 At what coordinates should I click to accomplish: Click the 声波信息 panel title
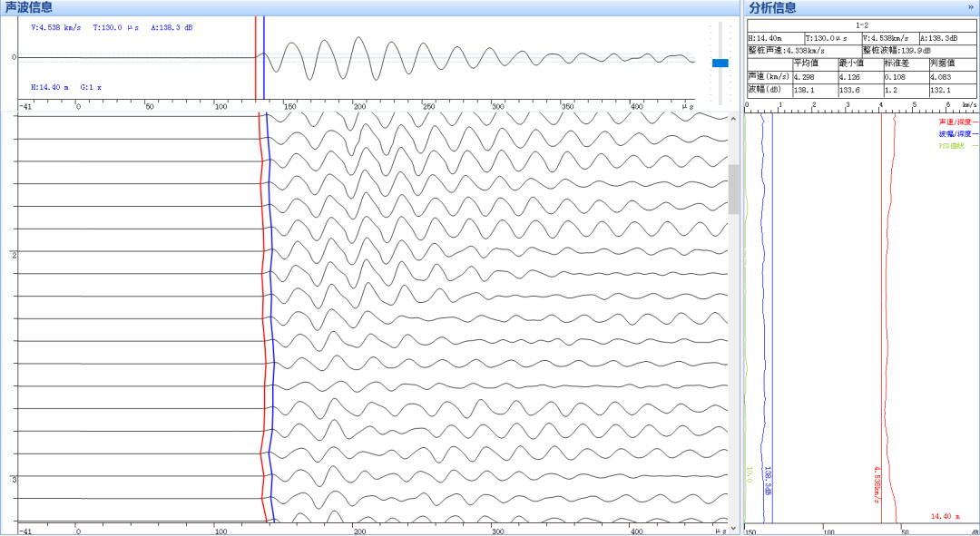tap(29, 7)
